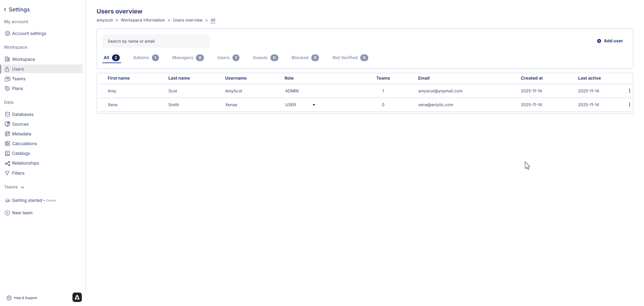Open the three-dot menu for Xena Smith
644x306 pixels.
pyautogui.click(x=629, y=105)
